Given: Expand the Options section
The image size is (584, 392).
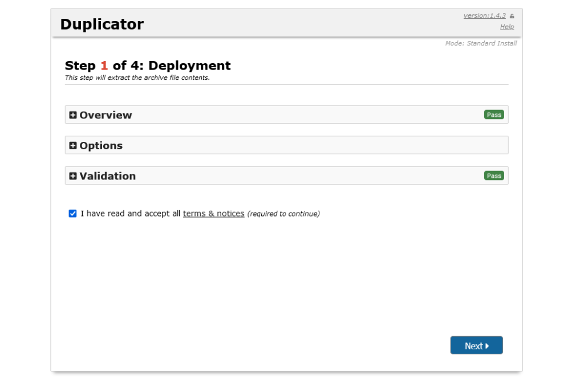Looking at the screenshot, I should tap(103, 145).
